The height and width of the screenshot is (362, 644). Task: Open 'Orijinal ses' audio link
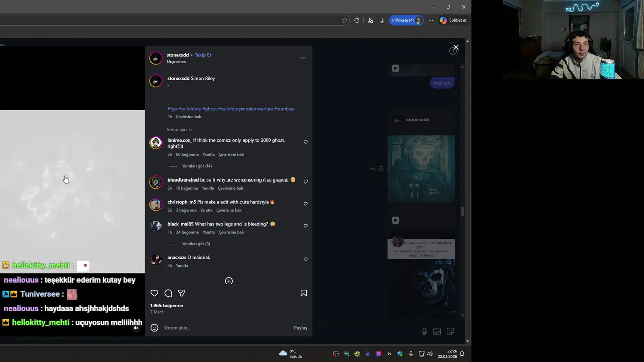[176, 61]
